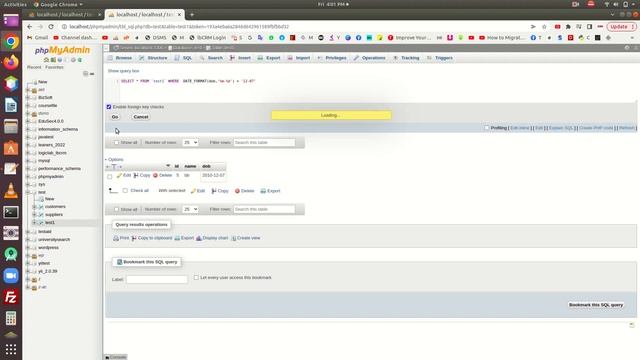Select the suppliers table in tree
Viewport: 640px width, 360px height.
pos(54,215)
